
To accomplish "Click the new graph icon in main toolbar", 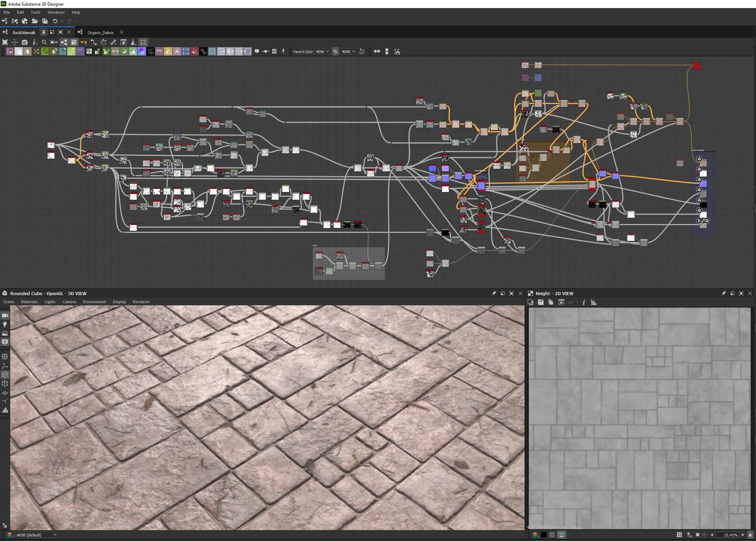I will point(5,21).
